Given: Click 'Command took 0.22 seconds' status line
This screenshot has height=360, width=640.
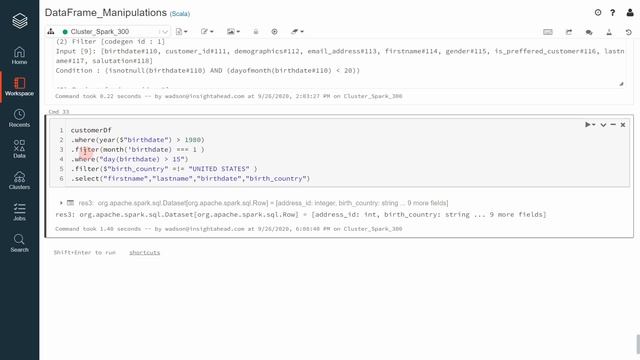Looking at the screenshot, I should pos(229,96).
